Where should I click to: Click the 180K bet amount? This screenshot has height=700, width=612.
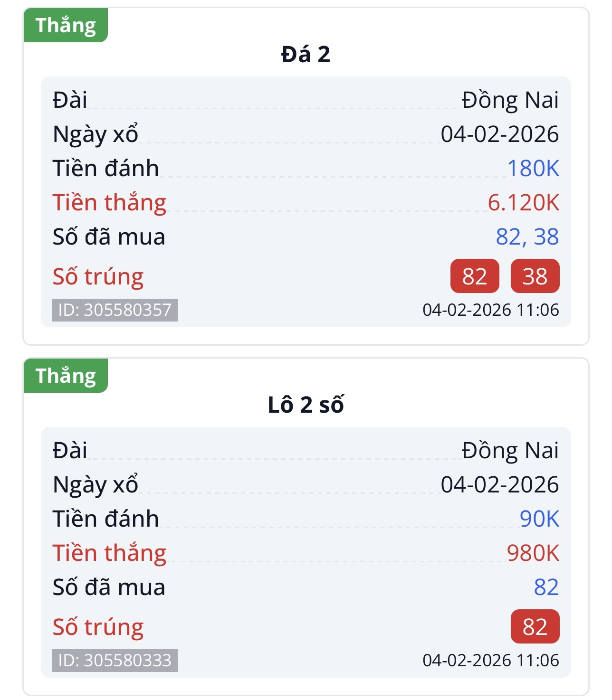point(533,169)
